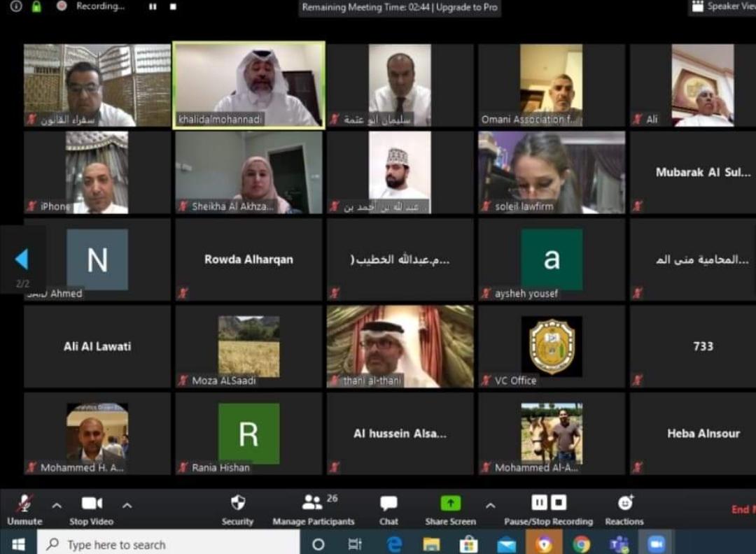Click the Unmute microphone button
This screenshot has width=756, height=554.
(x=24, y=504)
